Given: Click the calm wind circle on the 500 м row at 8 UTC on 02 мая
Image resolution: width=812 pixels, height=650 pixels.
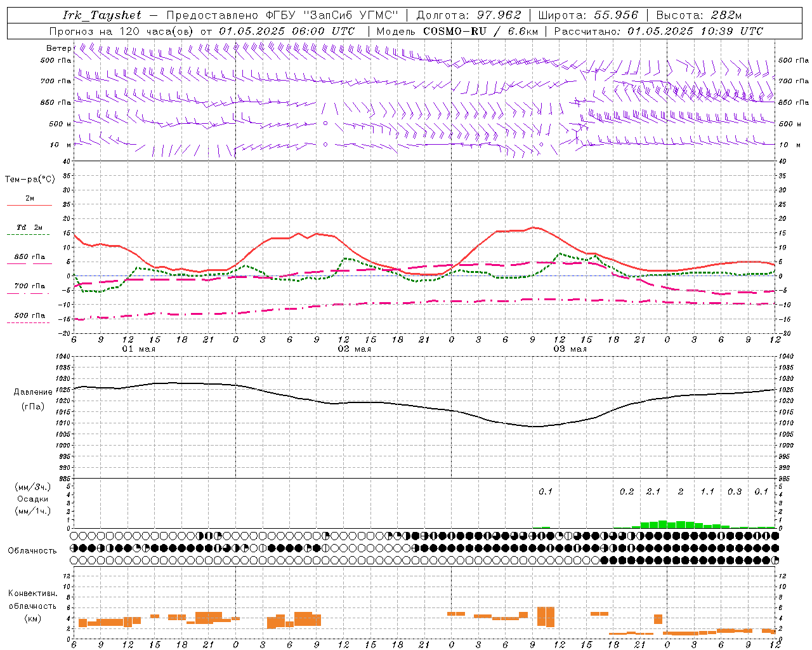Looking at the screenshot, I should pos(325,123).
